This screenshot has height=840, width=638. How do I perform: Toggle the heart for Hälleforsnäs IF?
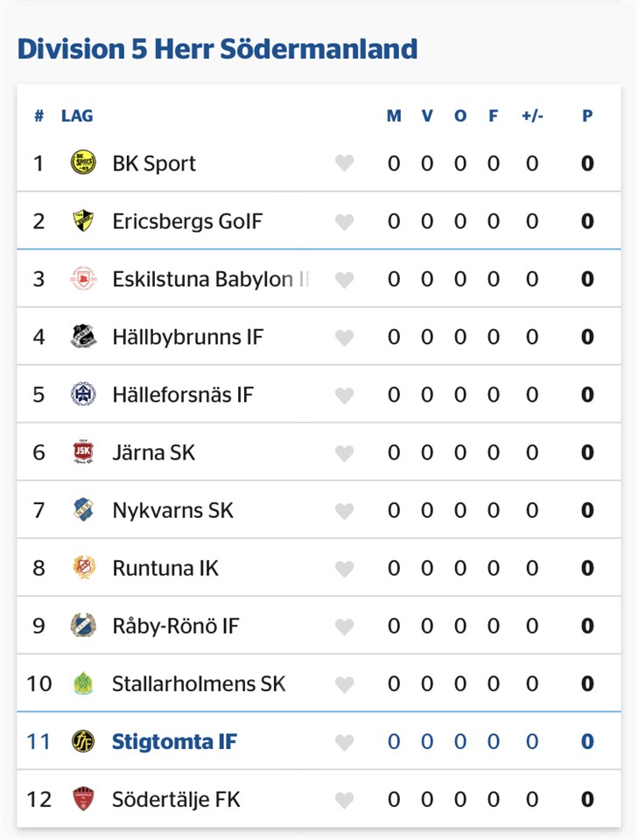(x=345, y=395)
